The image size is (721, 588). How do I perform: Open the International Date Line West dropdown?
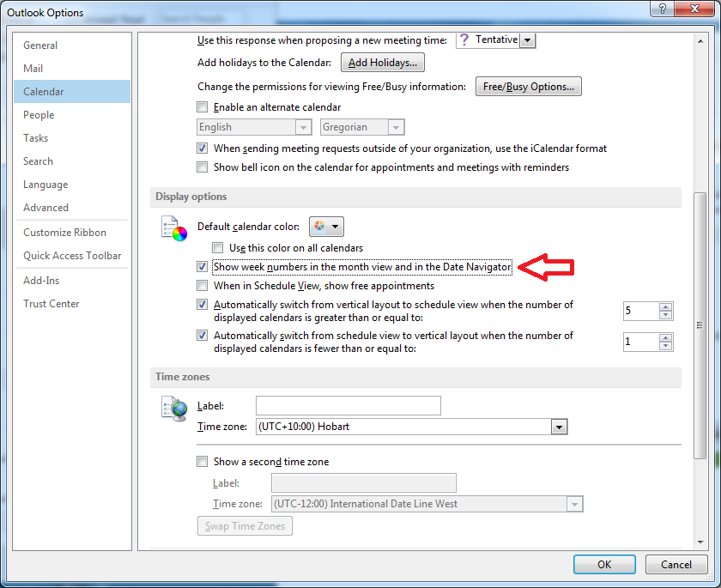coord(574,504)
